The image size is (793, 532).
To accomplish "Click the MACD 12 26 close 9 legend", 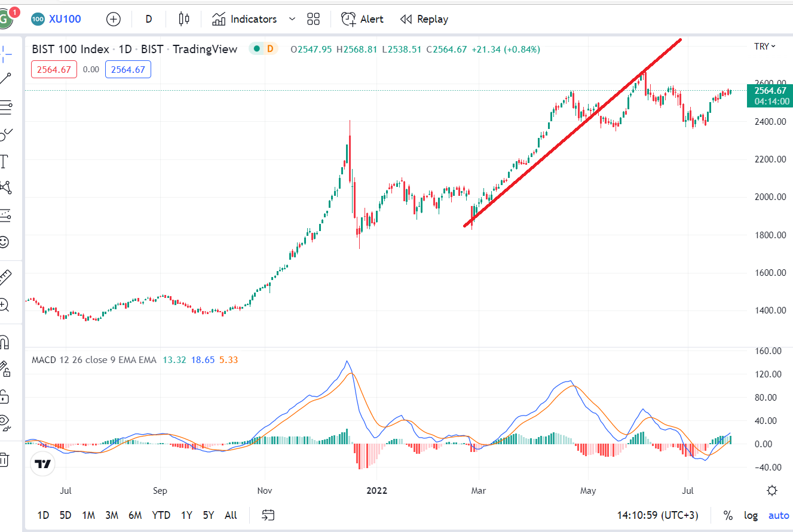I will click(94, 360).
